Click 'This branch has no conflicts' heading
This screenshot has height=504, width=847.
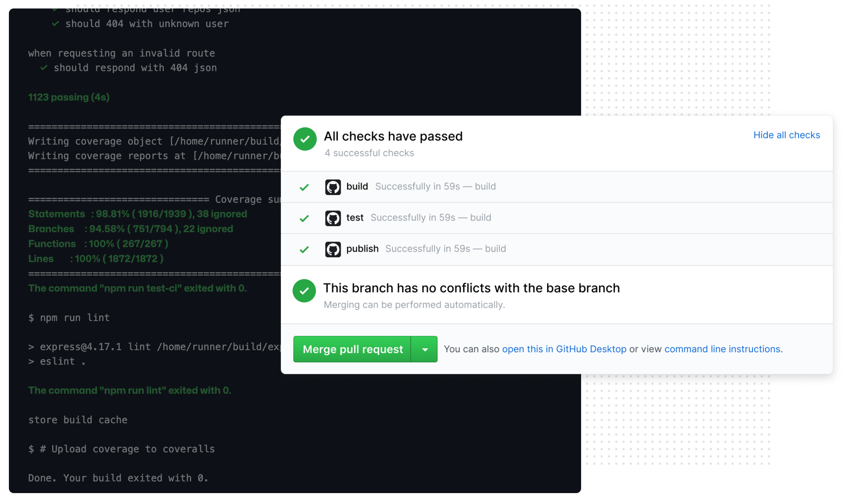(x=472, y=288)
